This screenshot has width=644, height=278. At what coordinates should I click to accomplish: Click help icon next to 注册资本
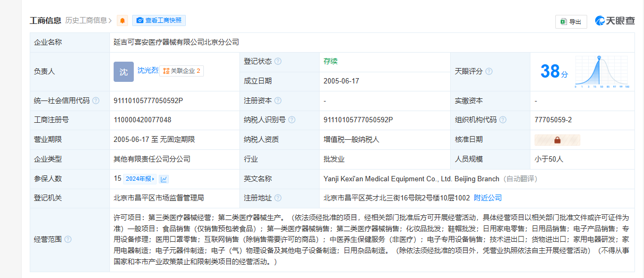[x=278, y=100]
